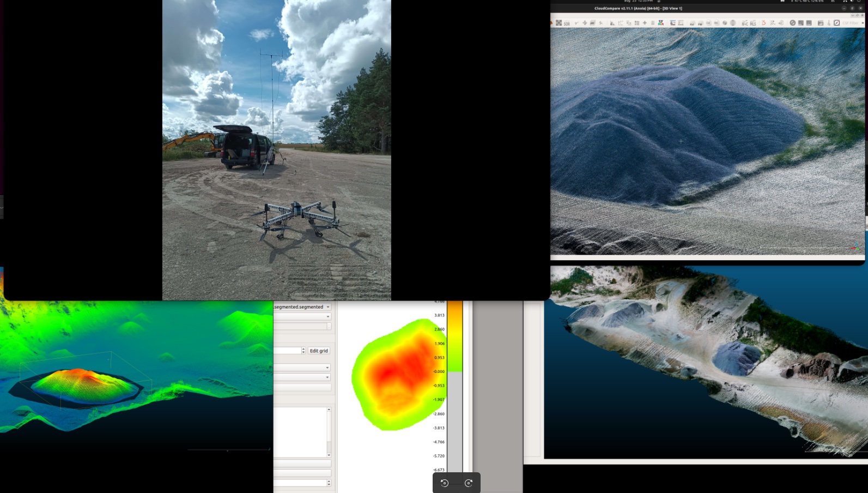The height and width of the screenshot is (493, 868).
Task: Click the CSF Filter toolbar entry
Action: coord(850,23)
